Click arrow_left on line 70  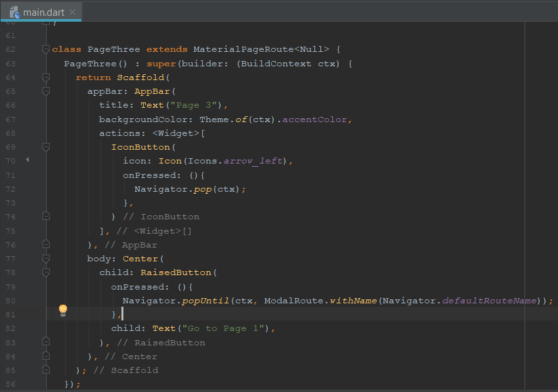[x=253, y=162]
